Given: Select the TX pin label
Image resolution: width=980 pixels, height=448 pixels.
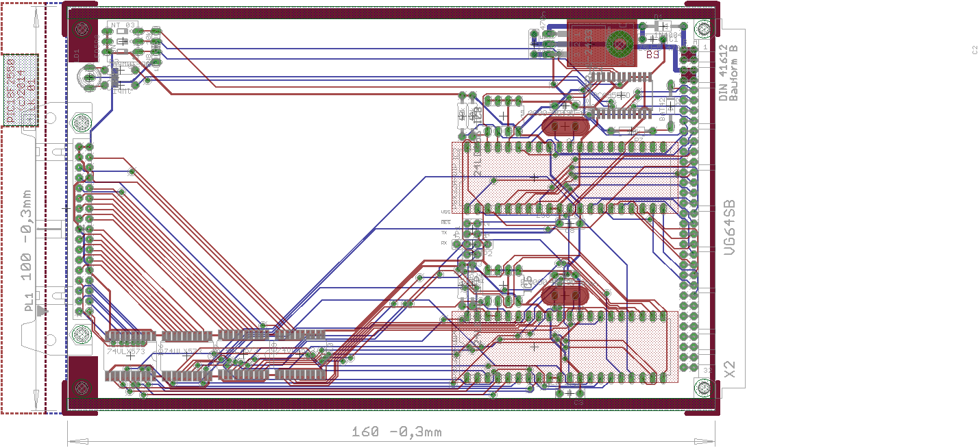Looking at the screenshot, I should point(444,233).
